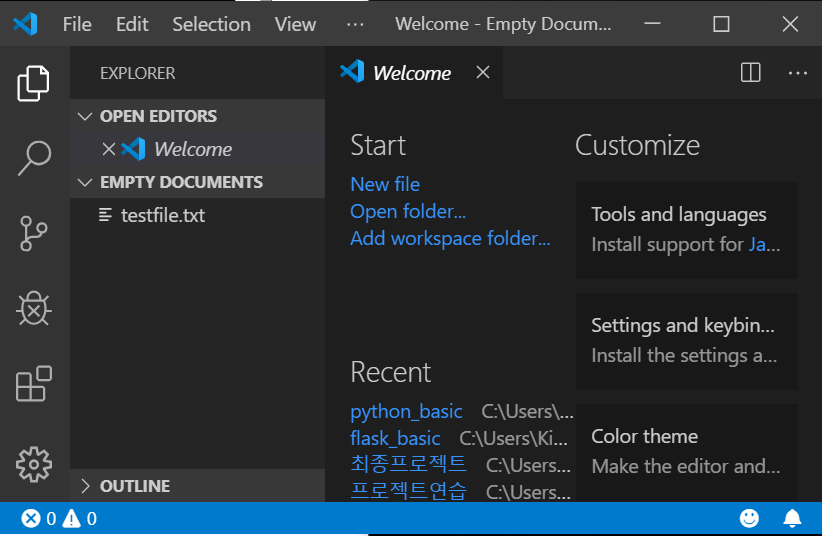Open the Search view
The width and height of the screenshot is (822, 536).
coord(34,158)
